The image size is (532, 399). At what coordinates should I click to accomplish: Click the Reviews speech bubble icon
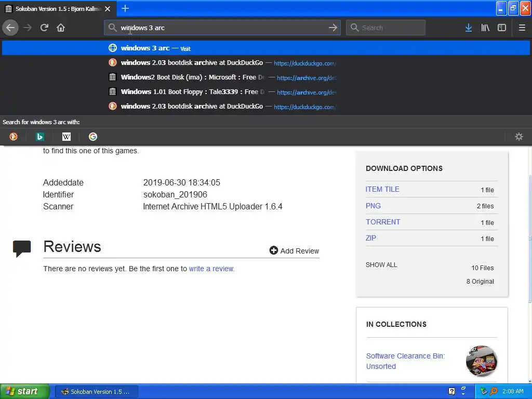tap(22, 248)
